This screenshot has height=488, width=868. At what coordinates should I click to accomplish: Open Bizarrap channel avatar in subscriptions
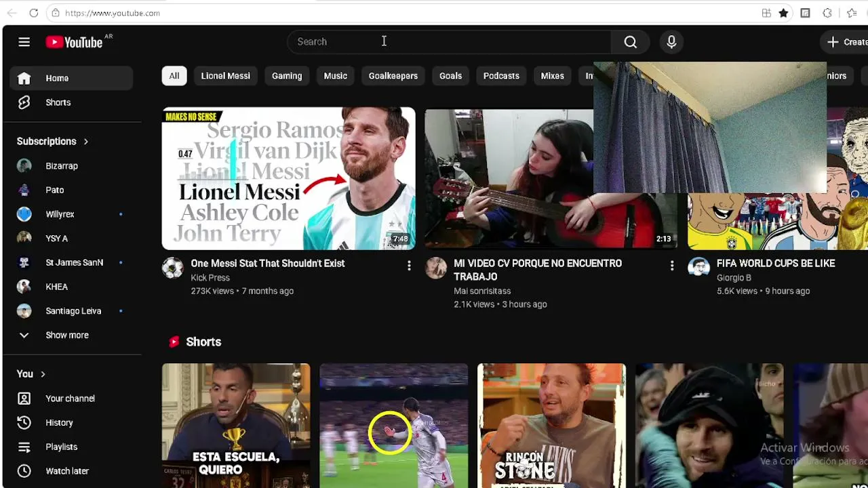click(x=24, y=166)
